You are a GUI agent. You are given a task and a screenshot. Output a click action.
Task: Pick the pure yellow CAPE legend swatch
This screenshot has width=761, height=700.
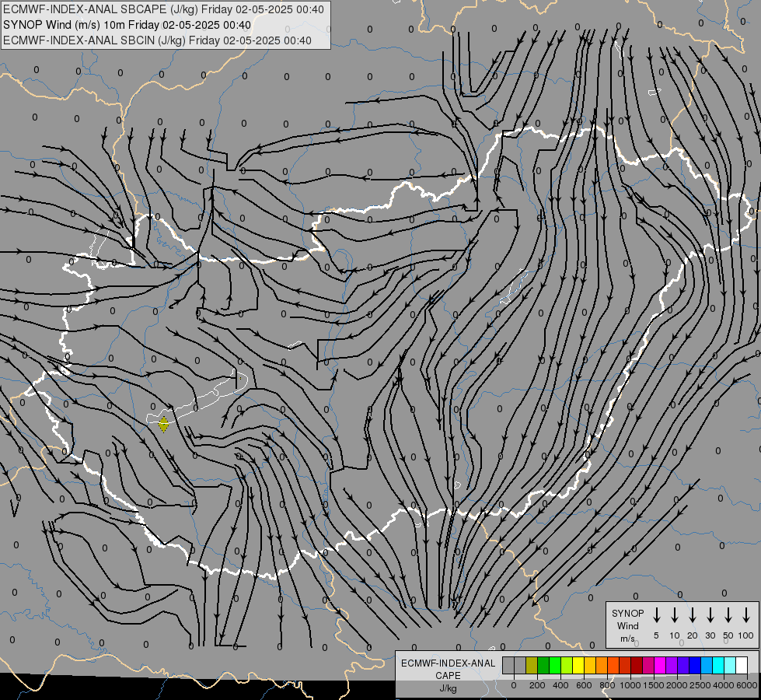578,665
